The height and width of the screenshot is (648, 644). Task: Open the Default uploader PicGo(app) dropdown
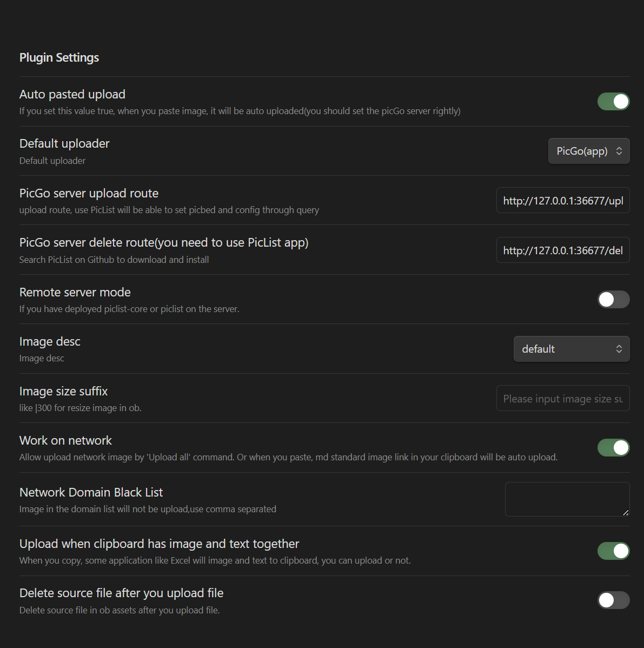(589, 151)
